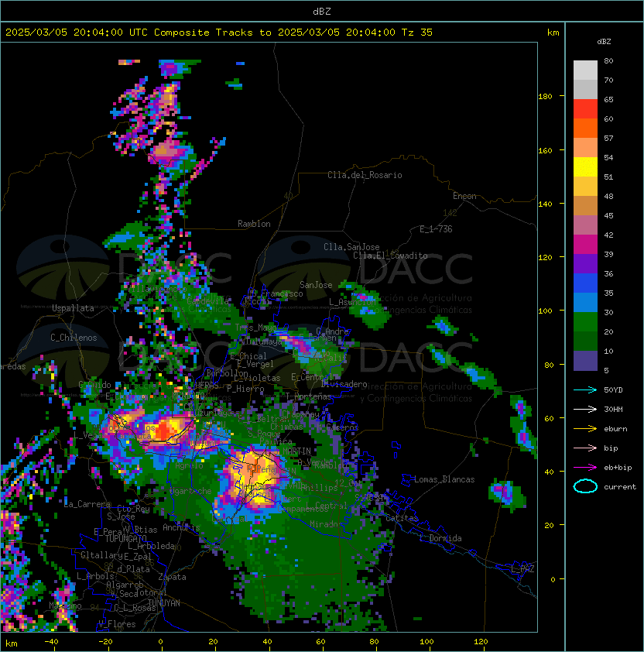Click the yellow eburn arrow in legend

click(x=585, y=429)
